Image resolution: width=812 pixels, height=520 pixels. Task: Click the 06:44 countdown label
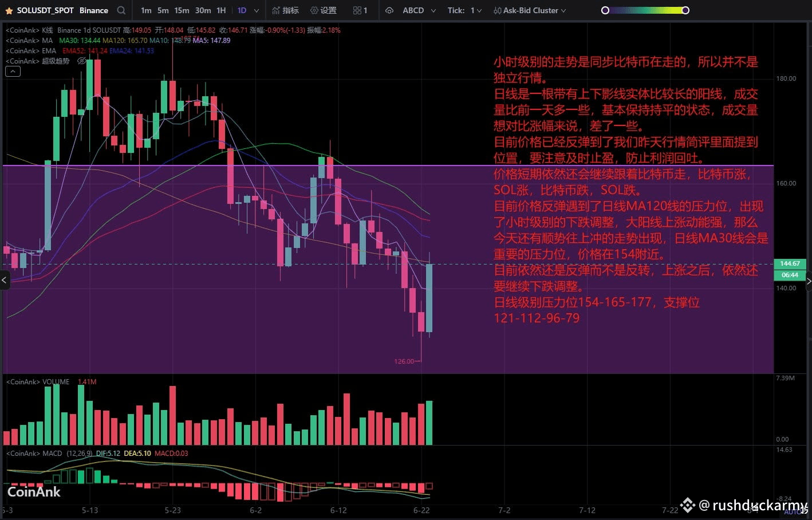point(790,275)
